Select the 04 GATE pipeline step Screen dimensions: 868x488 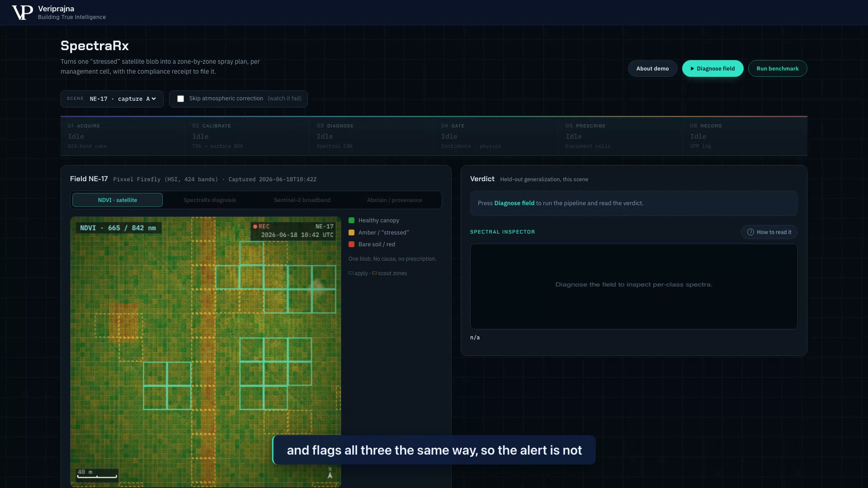tap(496, 136)
